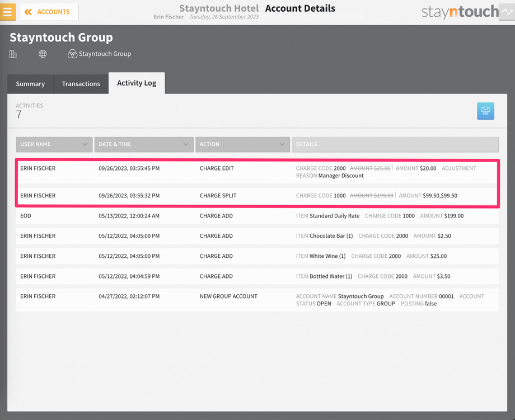The image size is (515, 420).
Task: Print the activity log
Action: click(x=485, y=111)
